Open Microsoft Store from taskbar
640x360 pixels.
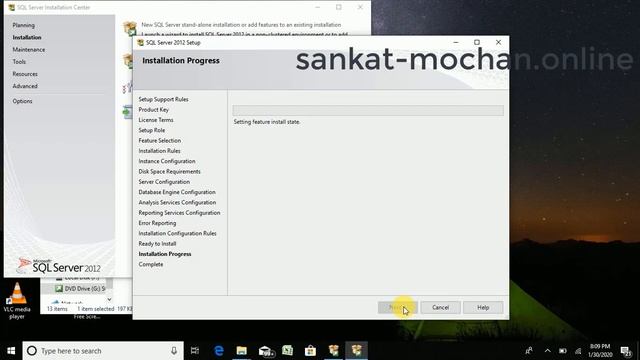310,351
